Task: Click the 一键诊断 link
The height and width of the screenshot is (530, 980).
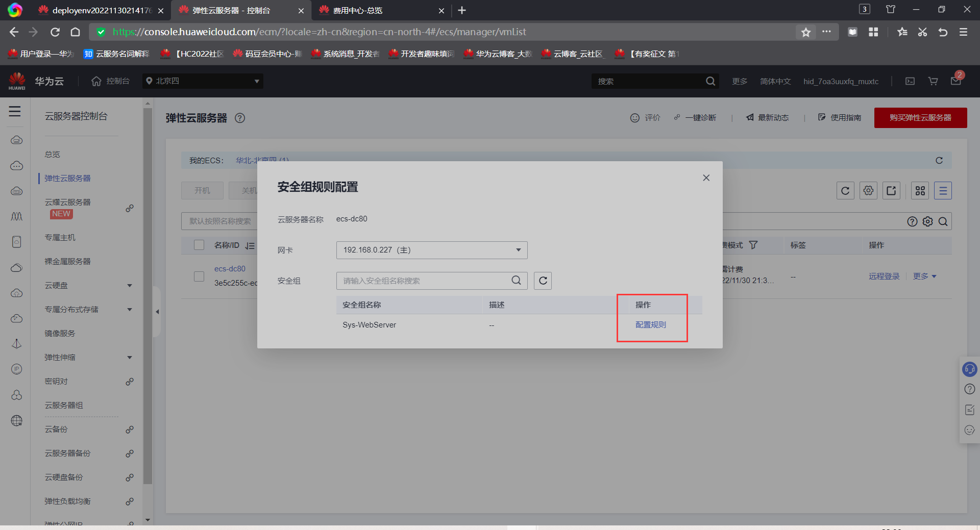Action: coord(695,118)
